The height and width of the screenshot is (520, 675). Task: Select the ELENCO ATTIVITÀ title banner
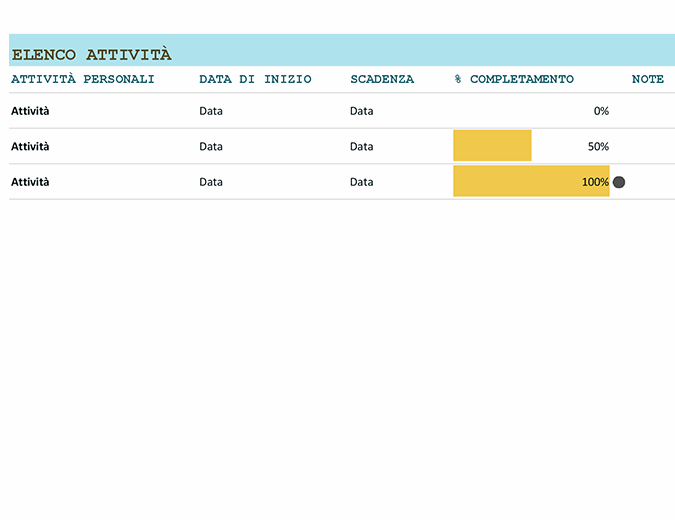[92, 54]
